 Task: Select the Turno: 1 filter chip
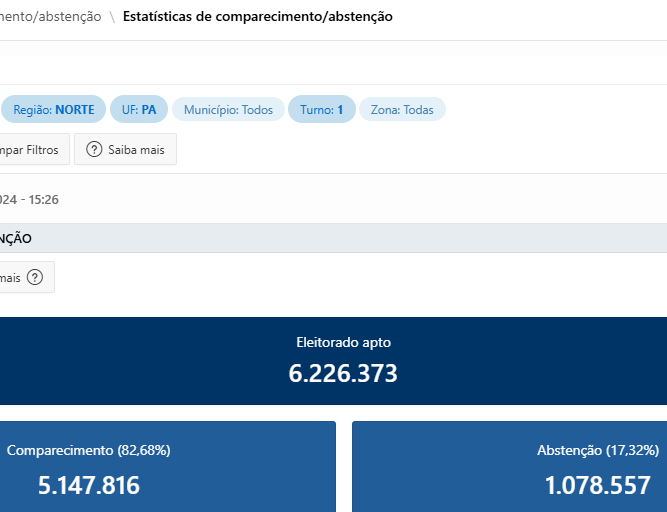click(321, 110)
